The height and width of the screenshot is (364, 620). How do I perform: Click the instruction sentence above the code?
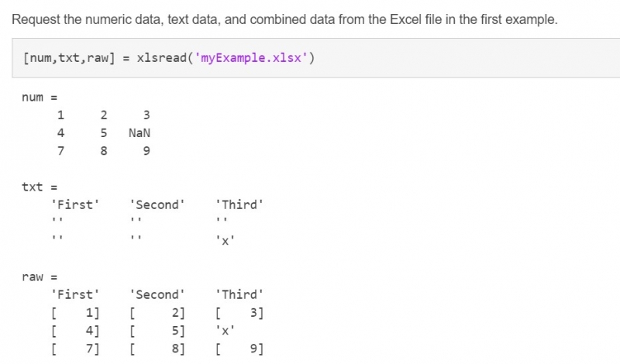pos(284,19)
